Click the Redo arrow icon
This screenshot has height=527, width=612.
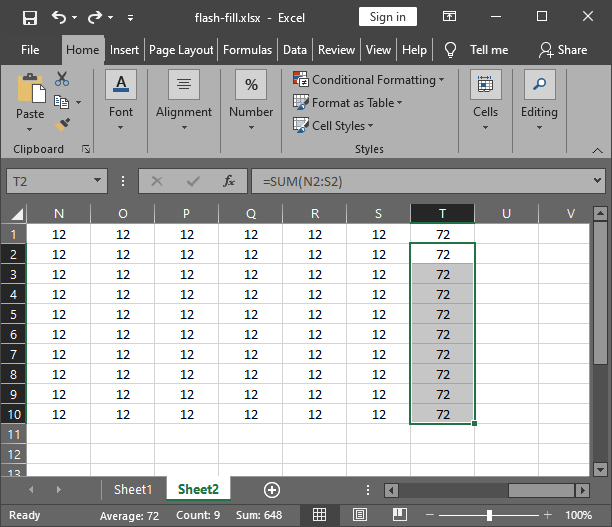(94, 17)
